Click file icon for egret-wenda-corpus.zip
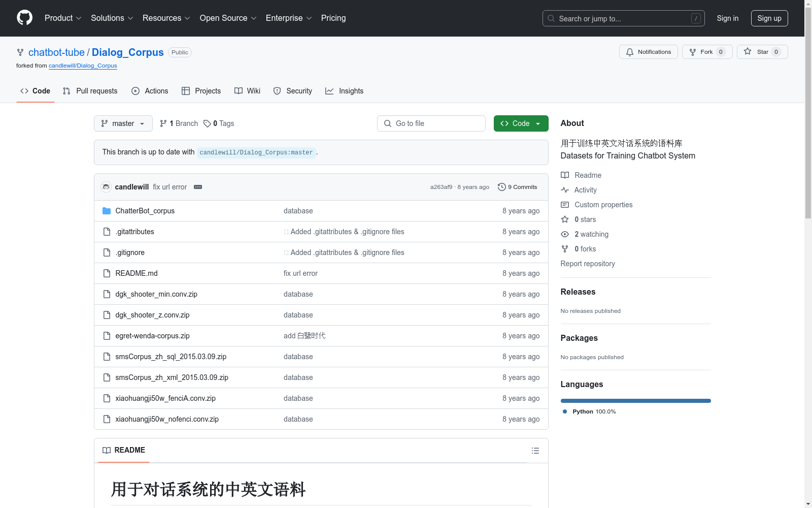812x508 pixels. (x=107, y=336)
